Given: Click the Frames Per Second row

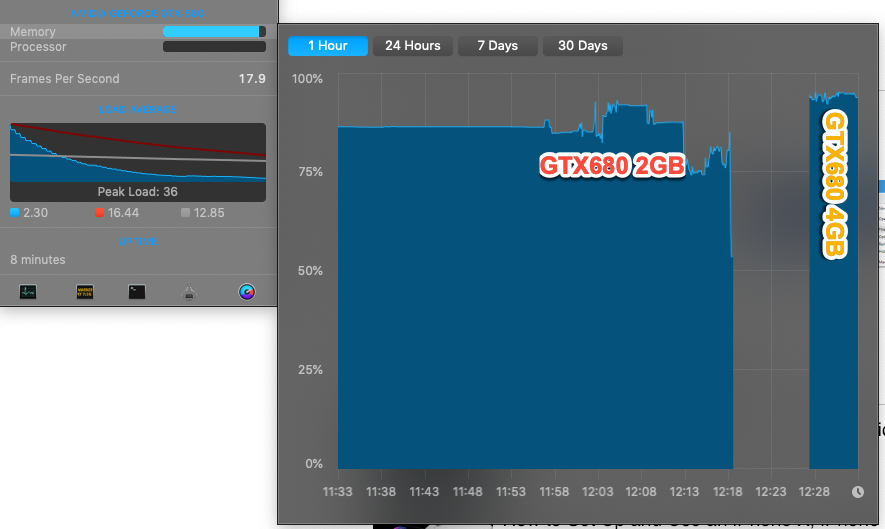Looking at the screenshot, I should click(x=138, y=78).
